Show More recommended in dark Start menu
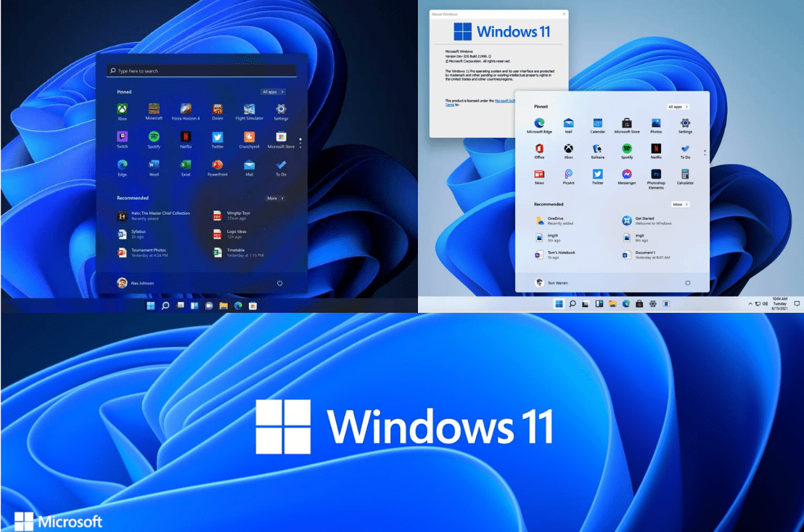Screen dimensions: 804x532 click(275, 198)
